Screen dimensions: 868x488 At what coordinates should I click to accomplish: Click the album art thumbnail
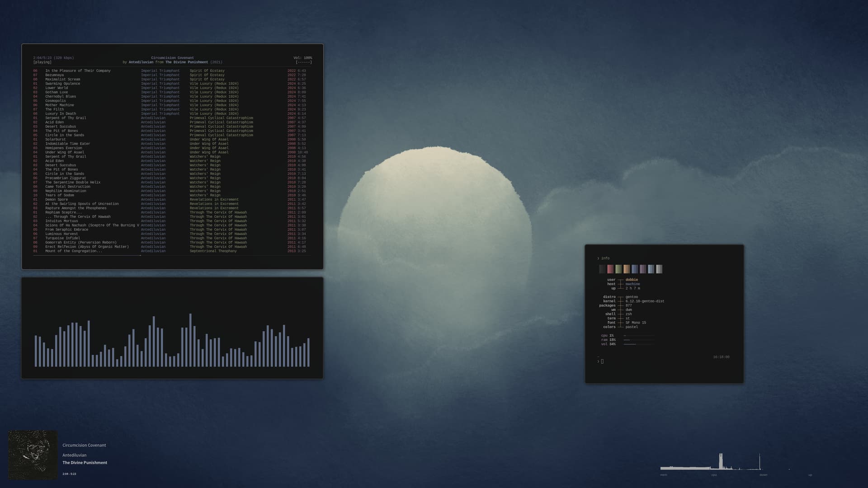[33, 455]
